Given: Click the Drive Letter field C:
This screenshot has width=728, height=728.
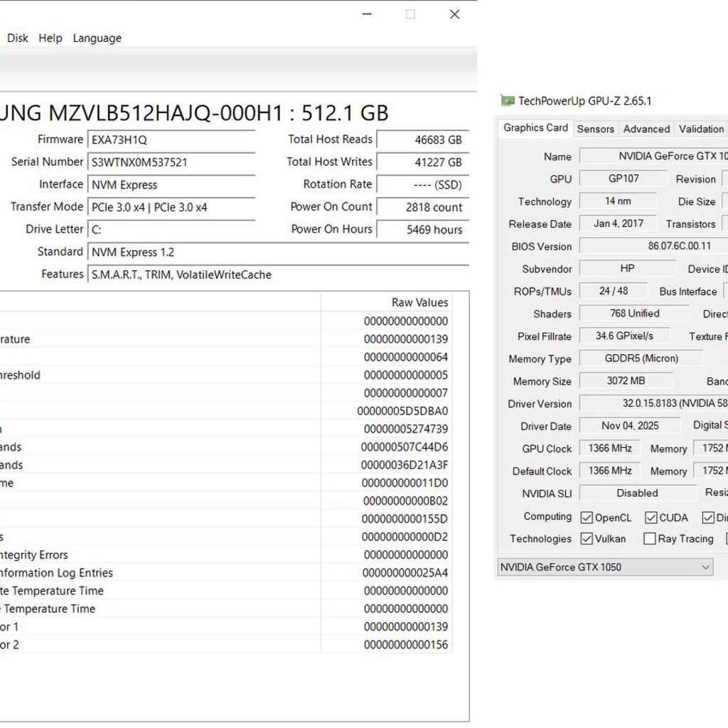Looking at the screenshot, I should click(171, 230).
